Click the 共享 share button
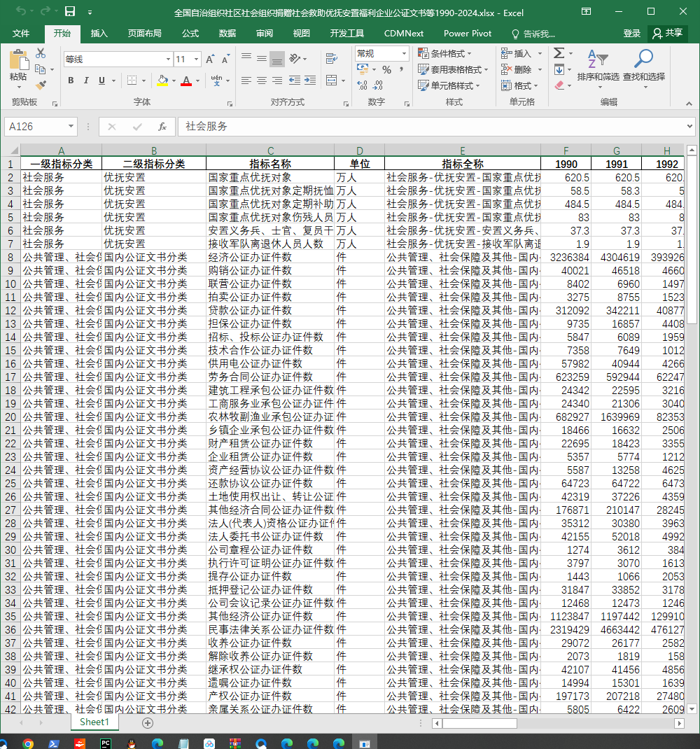Screen dimensions: 700x749 668,33
